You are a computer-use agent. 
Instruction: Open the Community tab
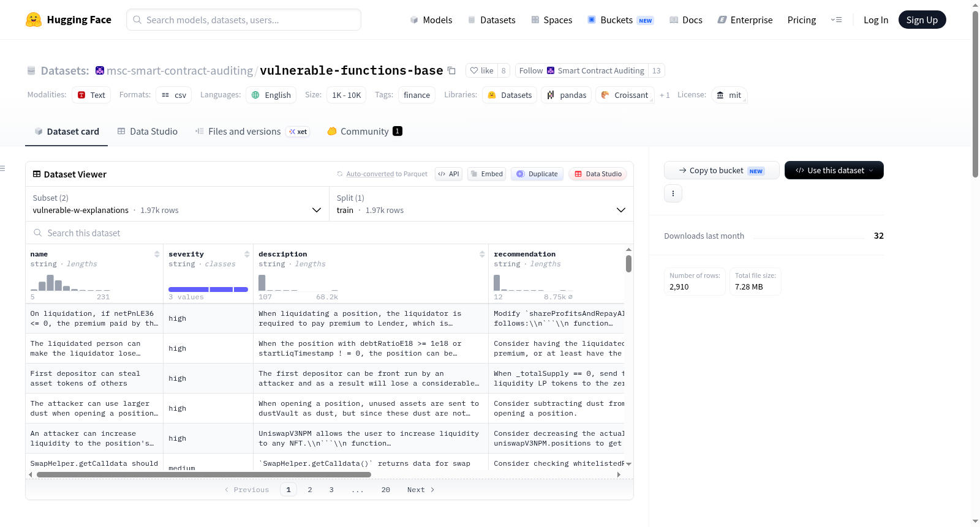pyautogui.click(x=365, y=131)
